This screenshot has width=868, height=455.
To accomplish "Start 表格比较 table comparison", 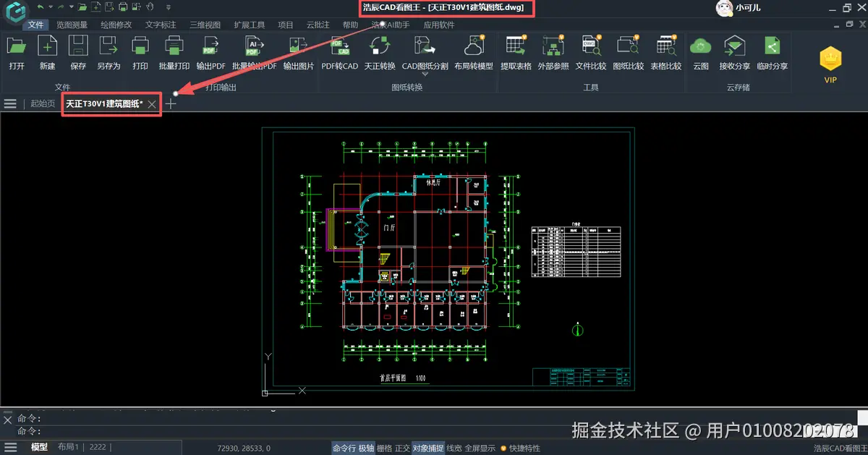I will (x=665, y=53).
